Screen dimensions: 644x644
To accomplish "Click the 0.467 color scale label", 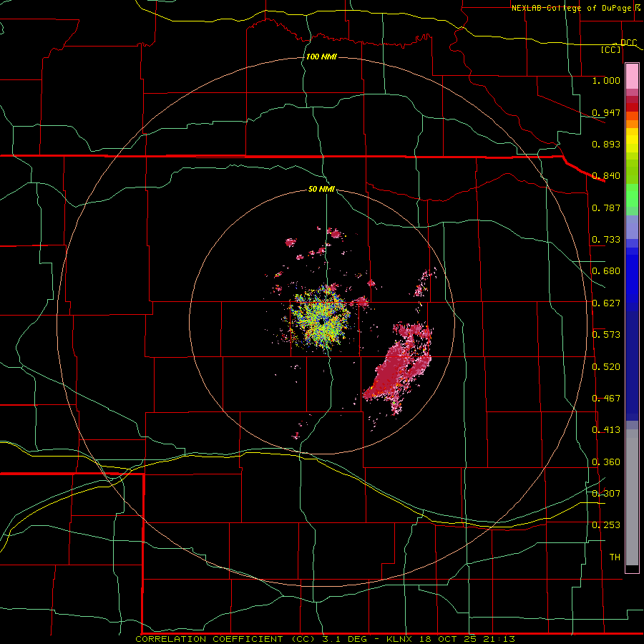I will coord(606,399).
